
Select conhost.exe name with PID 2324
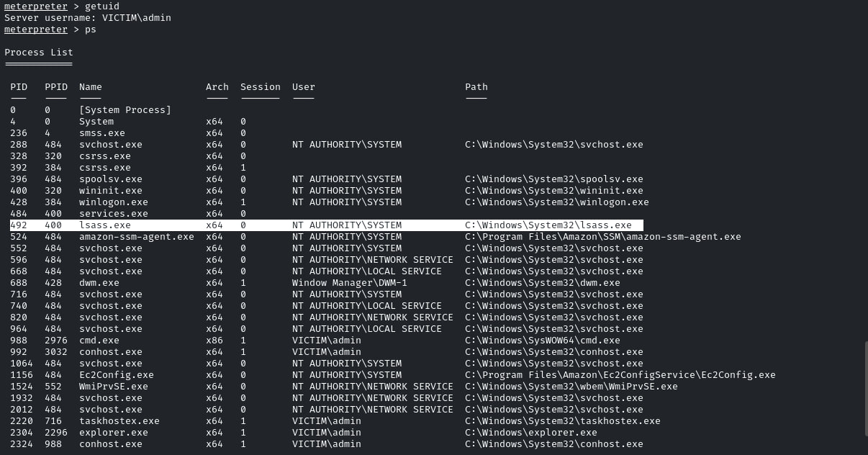click(x=111, y=444)
